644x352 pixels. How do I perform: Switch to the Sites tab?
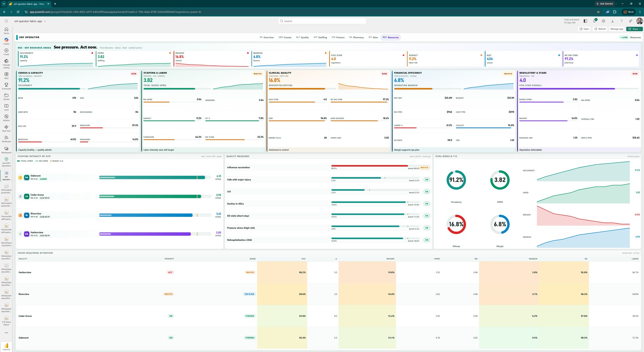pos(373,37)
